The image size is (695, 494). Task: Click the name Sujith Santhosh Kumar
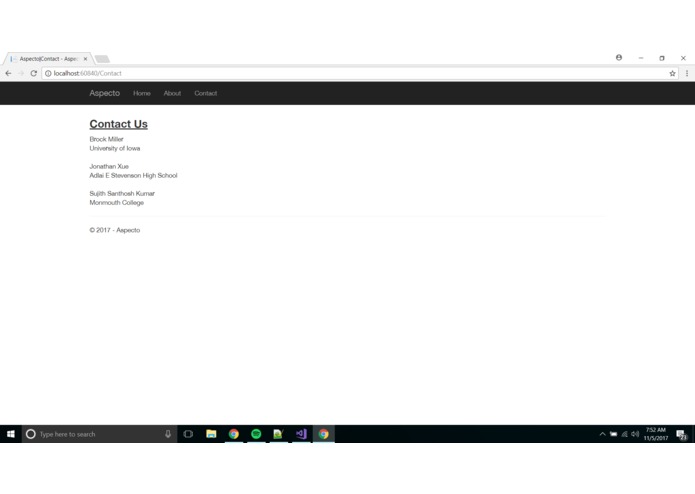(122, 194)
